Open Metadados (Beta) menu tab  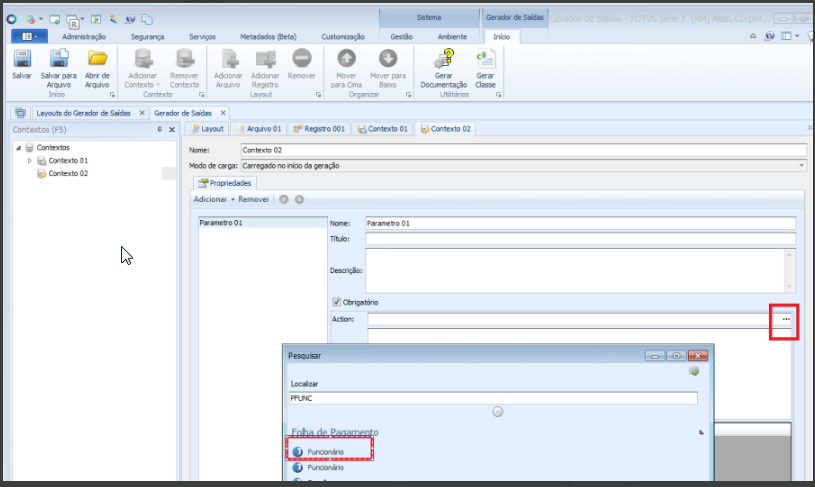coord(268,37)
